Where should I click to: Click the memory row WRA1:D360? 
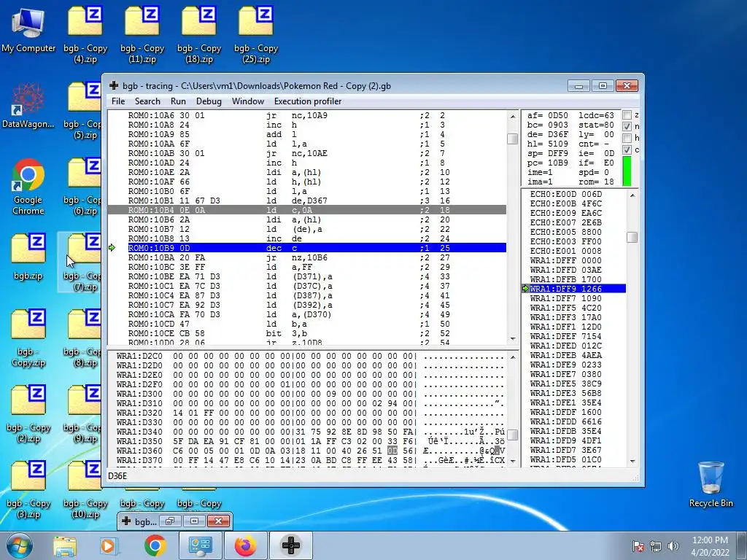tap(311, 451)
